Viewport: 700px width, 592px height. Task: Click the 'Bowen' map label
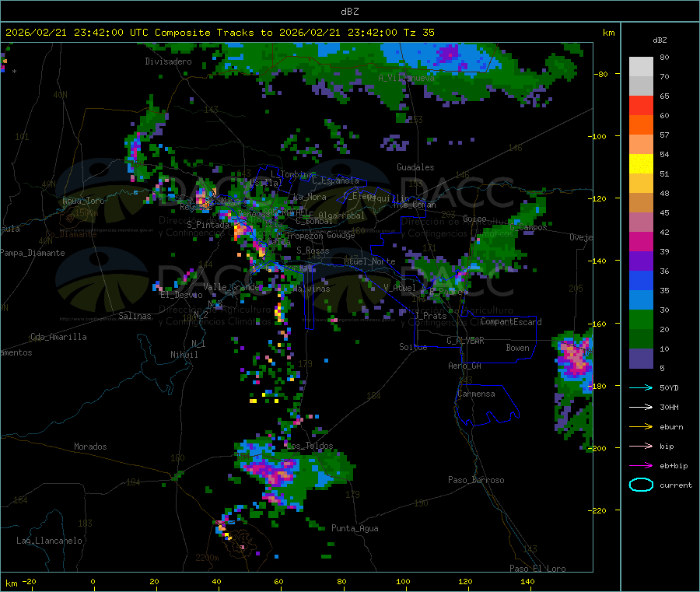[x=517, y=348]
